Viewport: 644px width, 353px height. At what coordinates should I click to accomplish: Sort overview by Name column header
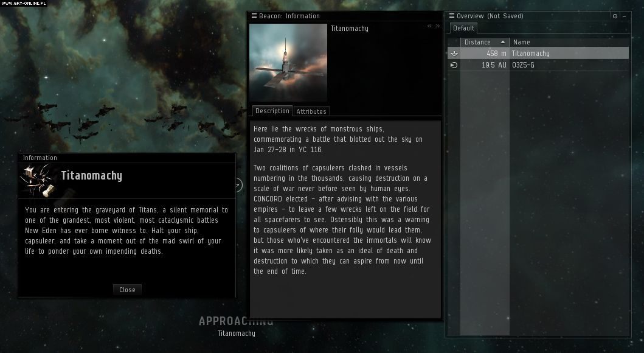(521, 42)
